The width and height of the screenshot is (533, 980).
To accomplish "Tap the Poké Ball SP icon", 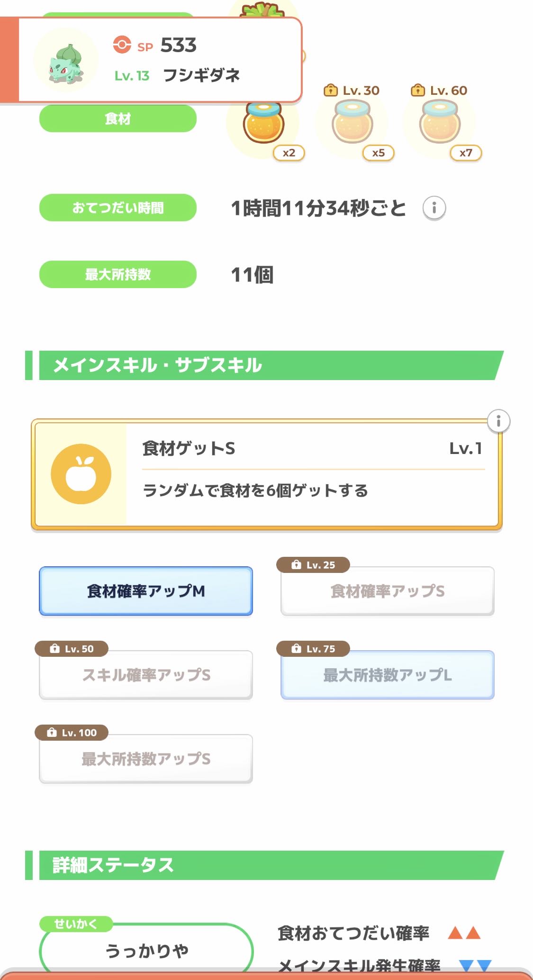I will pos(122,45).
